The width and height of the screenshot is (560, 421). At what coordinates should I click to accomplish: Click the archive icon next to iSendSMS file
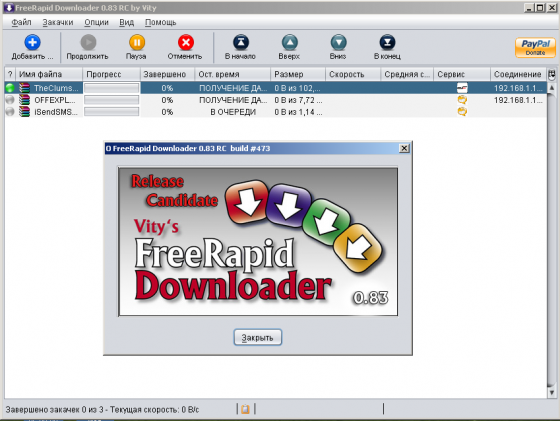point(24,112)
